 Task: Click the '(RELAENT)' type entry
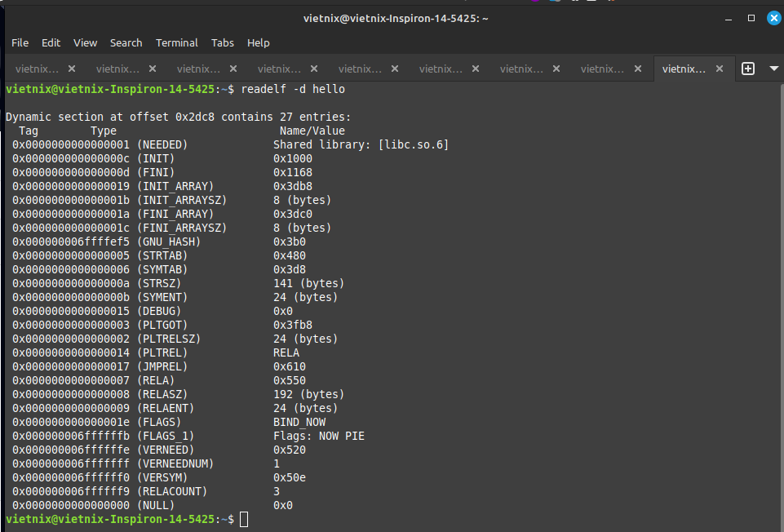point(166,409)
